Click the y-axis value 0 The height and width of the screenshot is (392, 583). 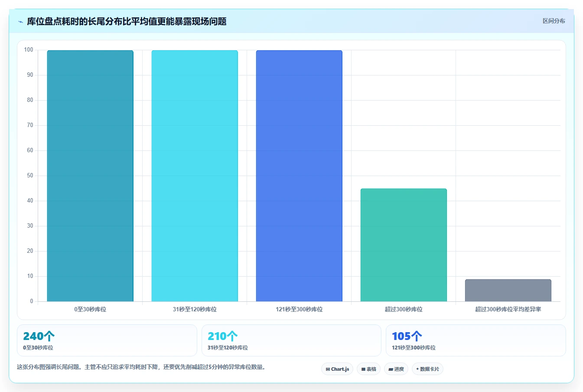32,301
